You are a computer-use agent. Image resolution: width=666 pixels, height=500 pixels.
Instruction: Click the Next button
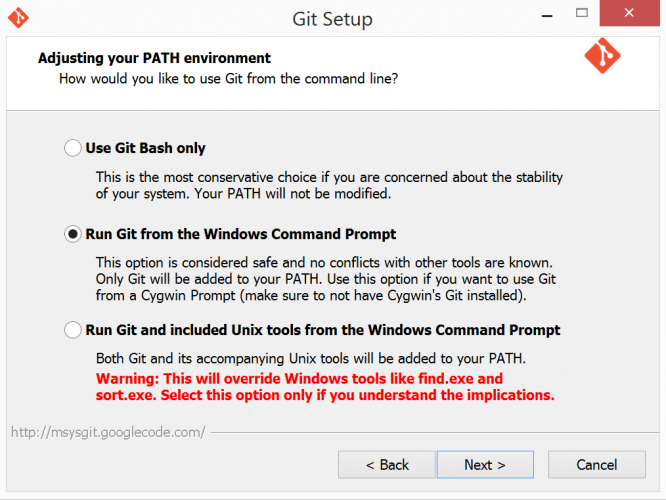click(485, 464)
